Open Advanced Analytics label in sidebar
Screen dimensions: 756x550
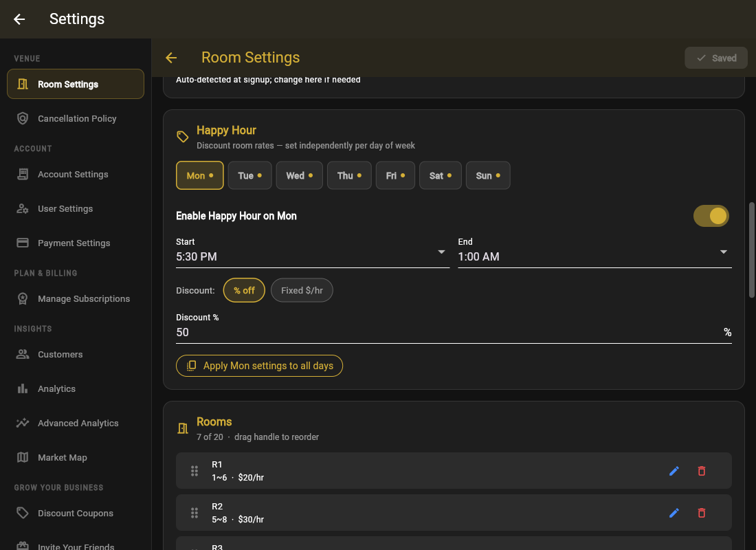point(78,423)
